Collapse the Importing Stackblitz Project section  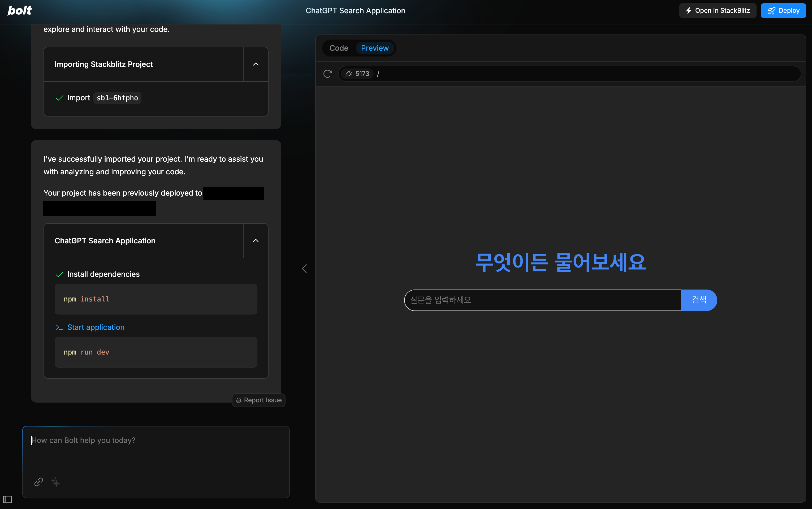[256, 64]
